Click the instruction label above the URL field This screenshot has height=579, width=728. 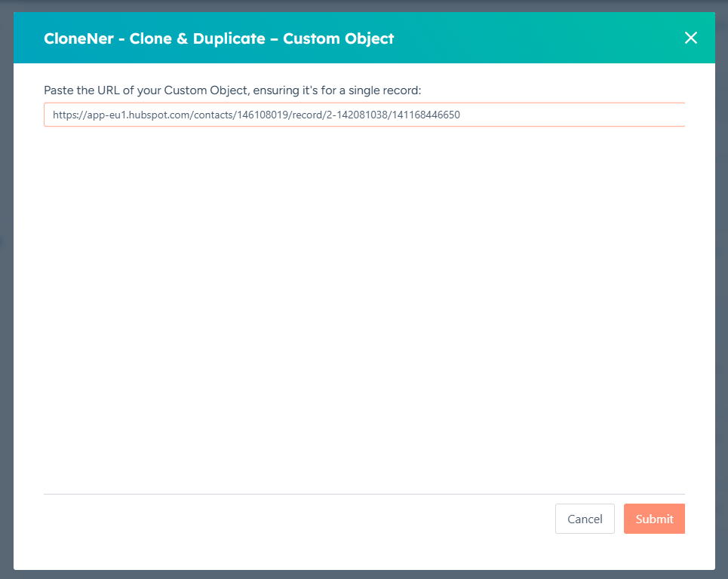pos(234,90)
